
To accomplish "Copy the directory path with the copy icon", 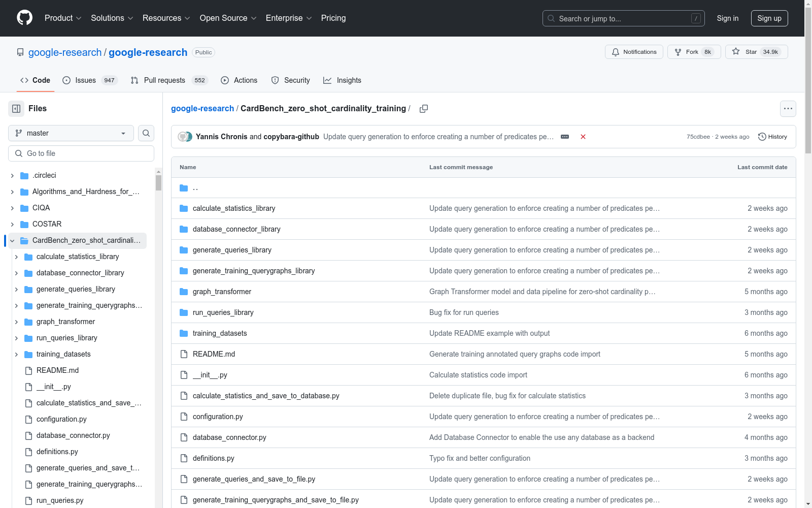I will tap(424, 109).
